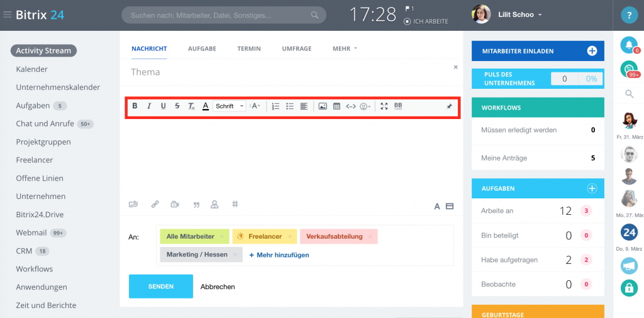Apply italic formatting
Viewport: 644px width, 318px height.
[149, 106]
